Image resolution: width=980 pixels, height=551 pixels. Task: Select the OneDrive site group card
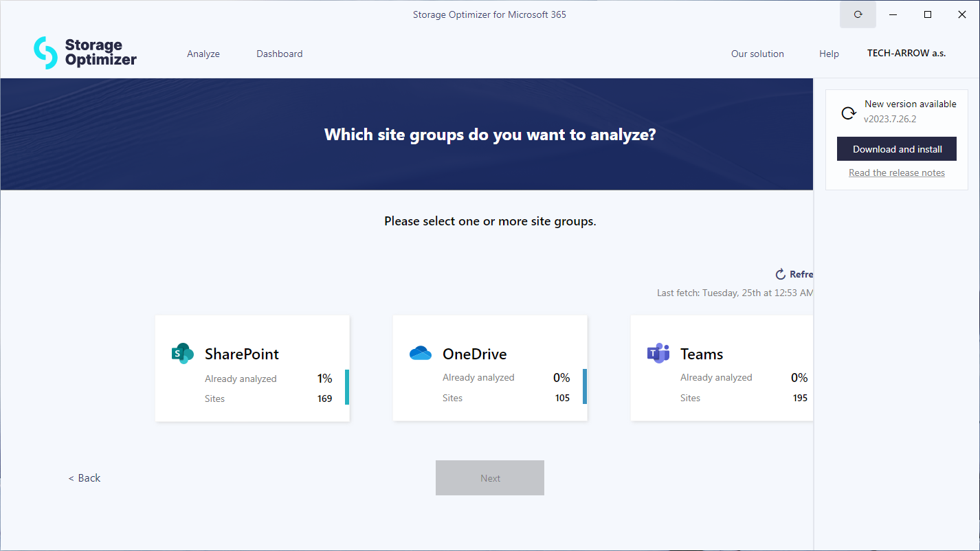click(x=489, y=368)
